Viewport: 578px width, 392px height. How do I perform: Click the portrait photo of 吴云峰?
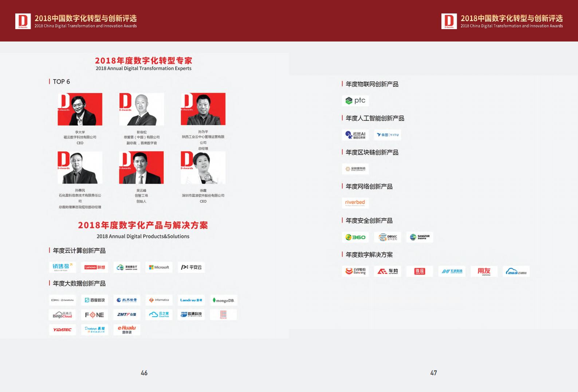pyautogui.click(x=142, y=167)
